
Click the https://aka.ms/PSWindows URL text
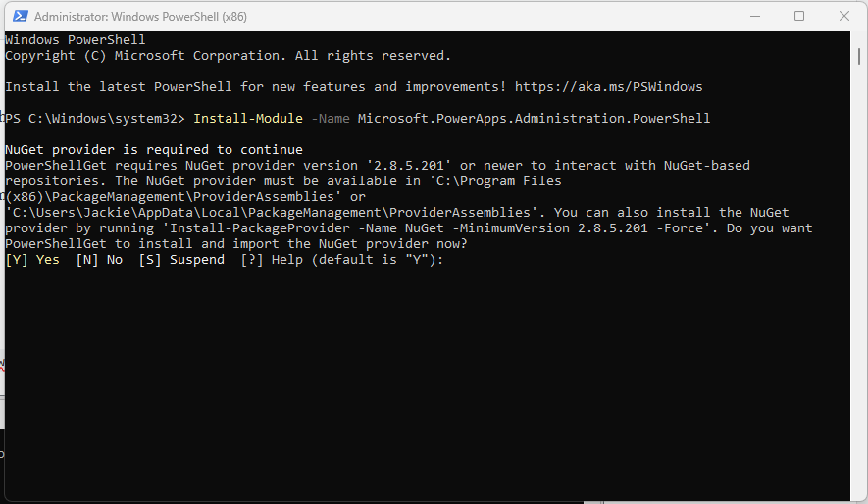[x=608, y=87]
